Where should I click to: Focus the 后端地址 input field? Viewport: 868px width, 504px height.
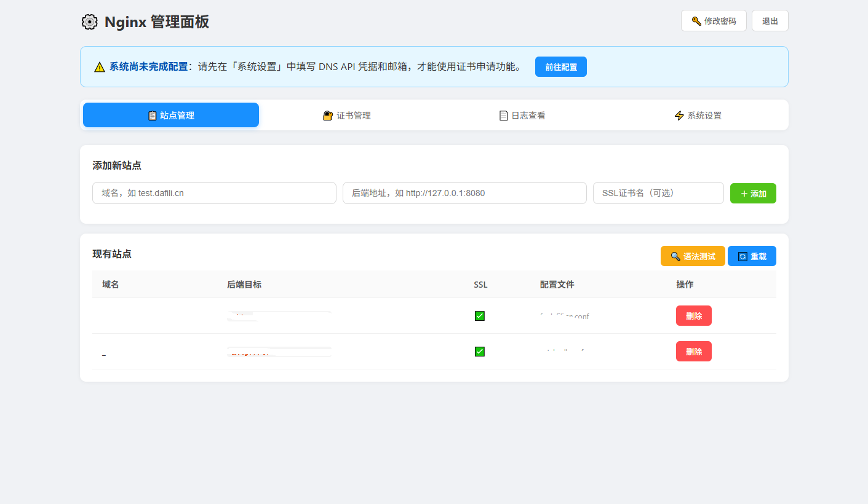click(464, 193)
